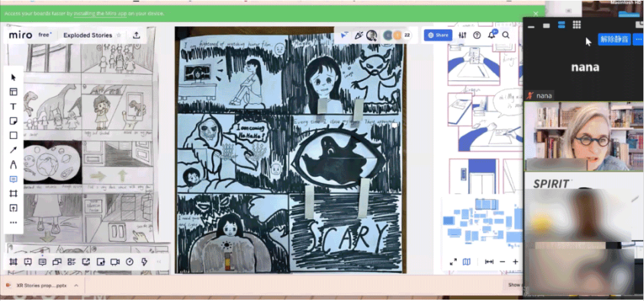Open the board search magnifier
This screenshot has width=644, height=301.
tap(506, 35)
